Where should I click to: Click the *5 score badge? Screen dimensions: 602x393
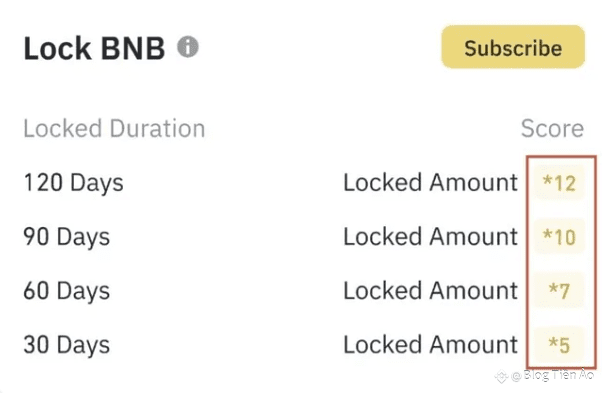[559, 345]
